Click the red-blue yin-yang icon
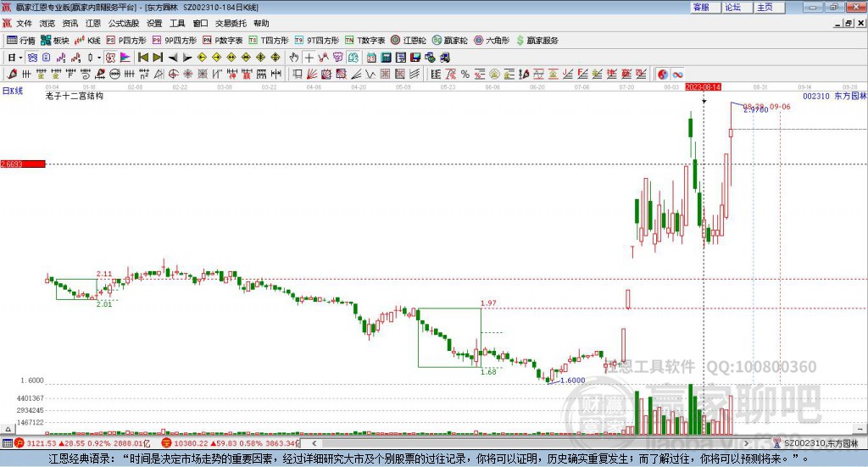The width and height of the screenshot is (868, 467). click(x=663, y=74)
